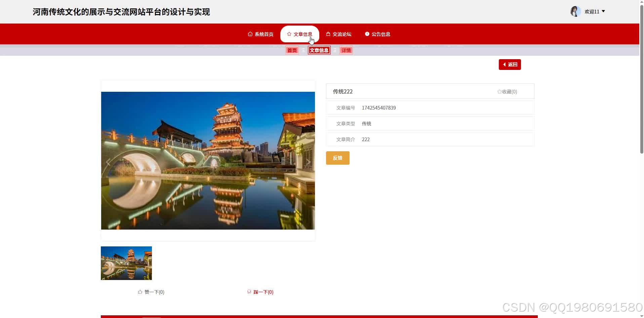Click the star icon on 文章信息 tab
The width and height of the screenshot is (644, 318).
coord(289,34)
